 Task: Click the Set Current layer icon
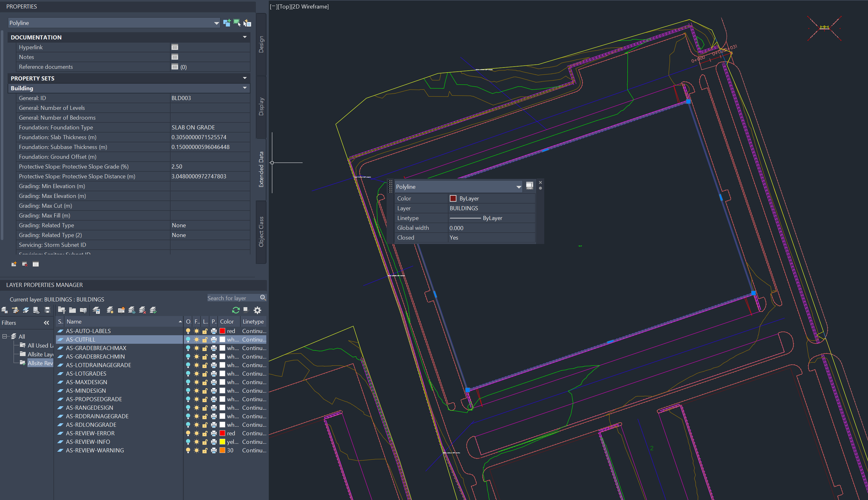[153, 310]
